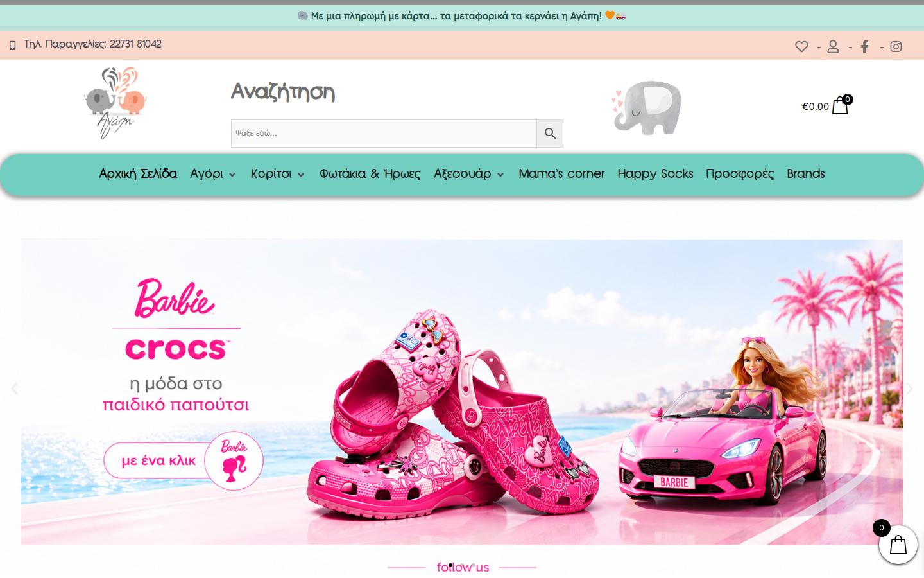Image resolution: width=924 pixels, height=578 pixels.
Task: Click the phone orders number 22731 81042
Action: coord(135,44)
